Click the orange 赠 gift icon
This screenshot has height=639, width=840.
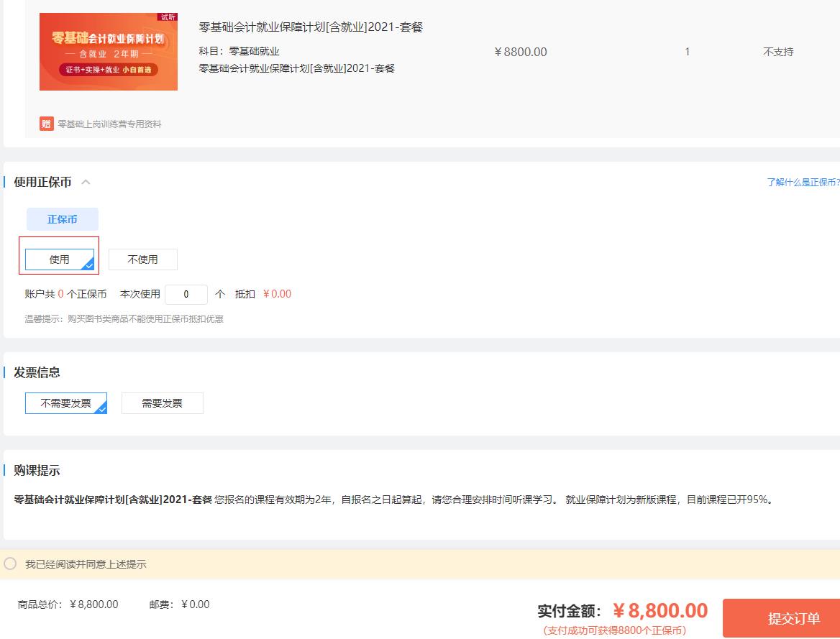point(46,124)
